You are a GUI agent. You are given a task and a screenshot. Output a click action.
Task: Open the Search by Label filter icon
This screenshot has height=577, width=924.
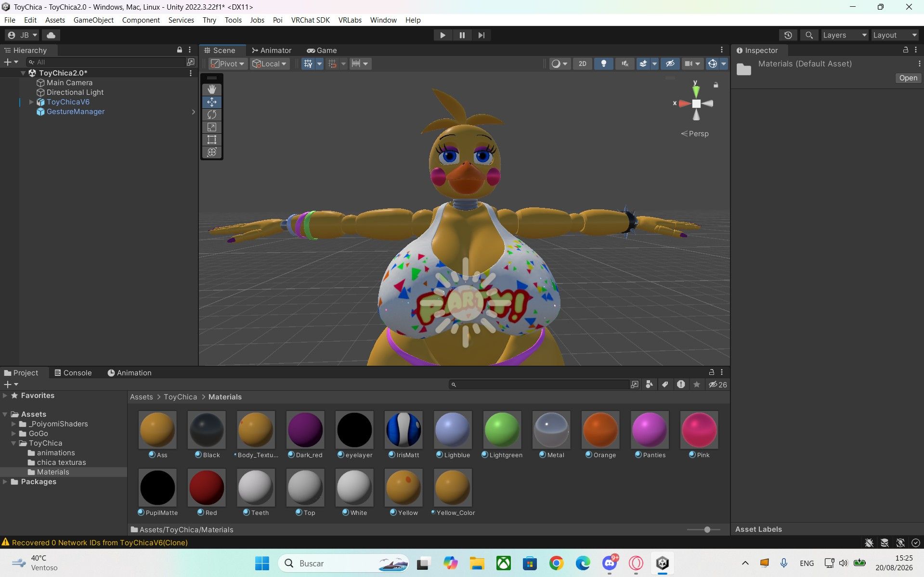tap(665, 385)
